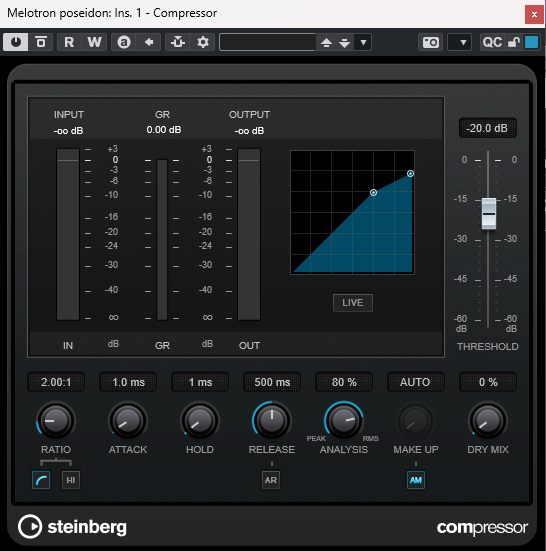This screenshot has height=551, width=546.
Task: Activate the side-chain input icon
Action: coord(178,42)
